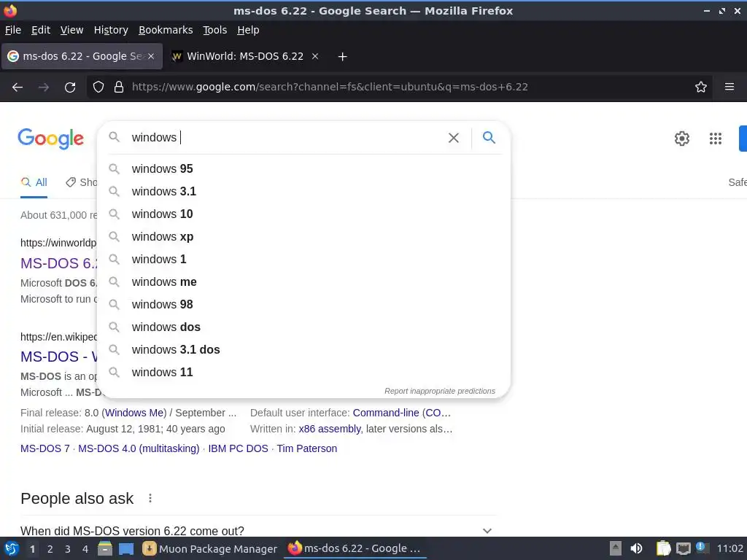Select the ms-dos 6.22 Google Search tab

pos(82,56)
